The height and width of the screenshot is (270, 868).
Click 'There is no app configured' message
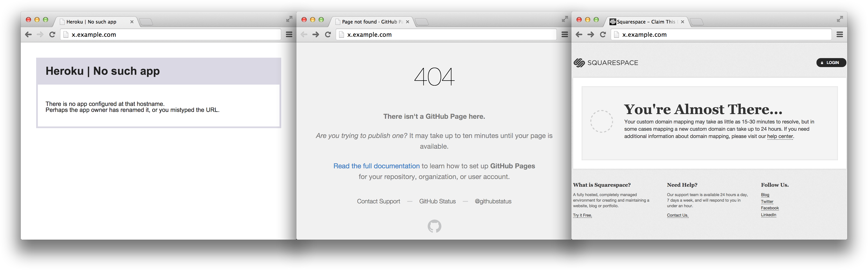[x=105, y=104]
